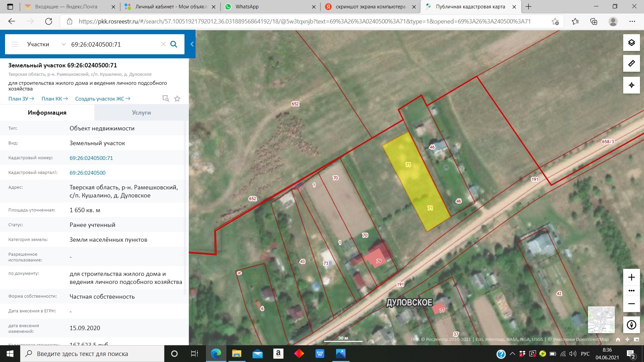The width and height of the screenshot is (644, 362).
Task: Open the План ЗУ link
Action: [21, 99]
